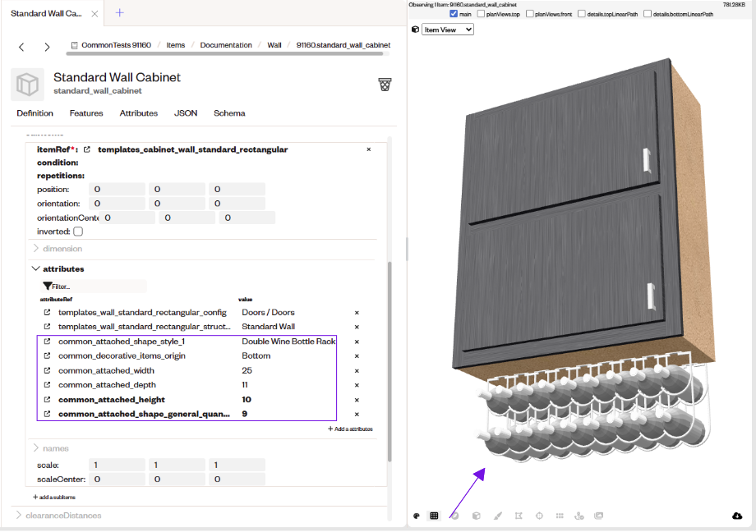The height and width of the screenshot is (532, 756).
Task: Go back with the left navigation arrow
Action: (21, 47)
